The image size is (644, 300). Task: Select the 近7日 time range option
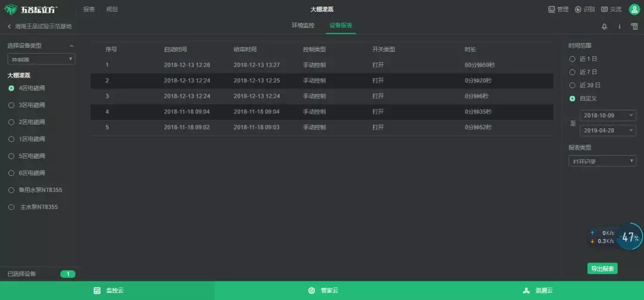[x=572, y=72]
